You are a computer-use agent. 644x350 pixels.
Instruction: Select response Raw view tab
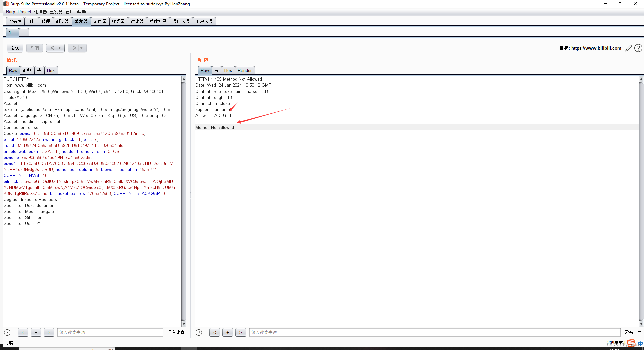click(205, 70)
